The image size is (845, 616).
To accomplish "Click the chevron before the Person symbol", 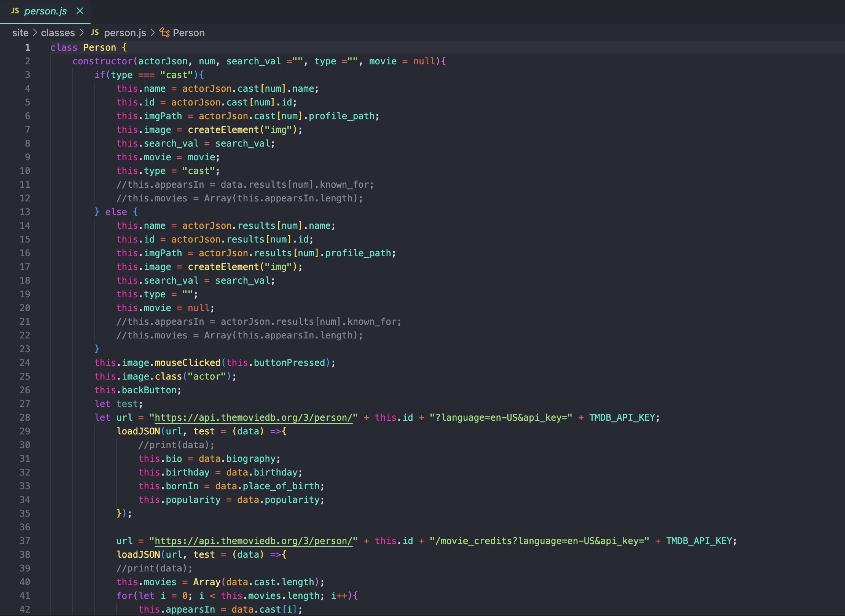I will point(153,33).
